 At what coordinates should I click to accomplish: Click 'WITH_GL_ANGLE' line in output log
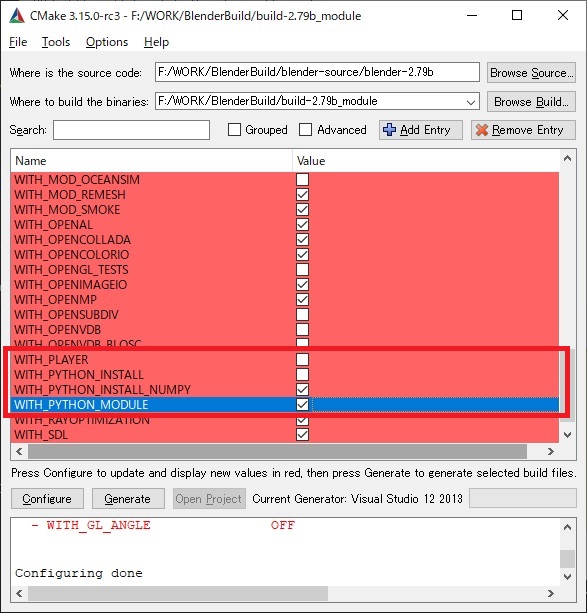tap(163, 525)
